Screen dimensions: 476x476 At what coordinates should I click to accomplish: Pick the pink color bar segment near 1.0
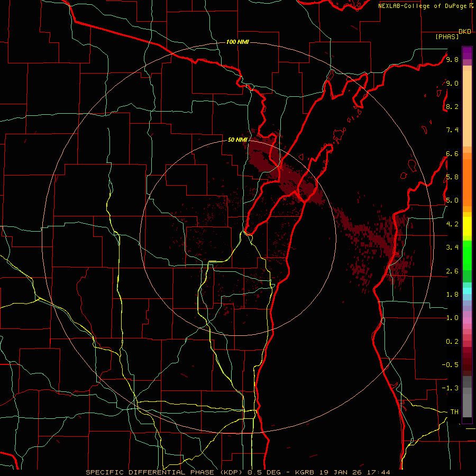pos(467,321)
